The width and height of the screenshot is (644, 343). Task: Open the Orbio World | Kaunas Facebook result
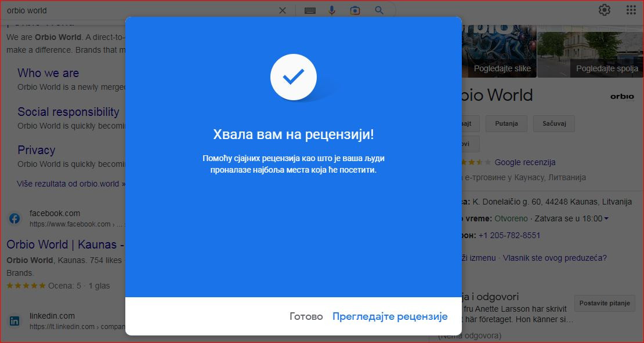click(x=66, y=245)
